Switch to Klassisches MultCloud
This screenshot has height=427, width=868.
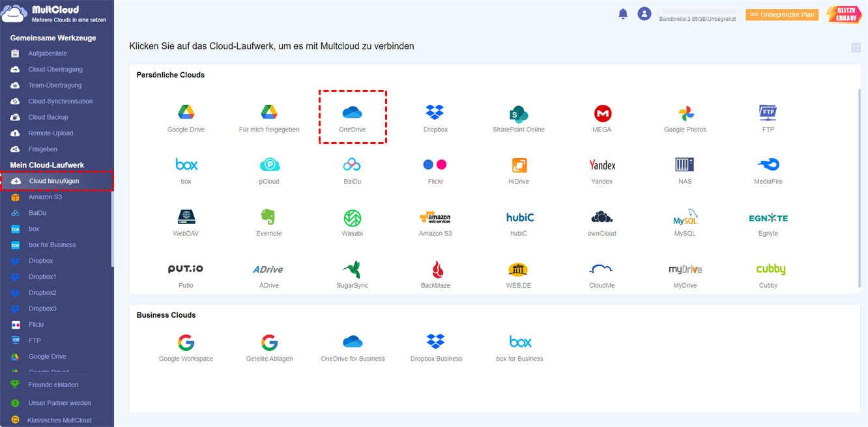click(59, 420)
